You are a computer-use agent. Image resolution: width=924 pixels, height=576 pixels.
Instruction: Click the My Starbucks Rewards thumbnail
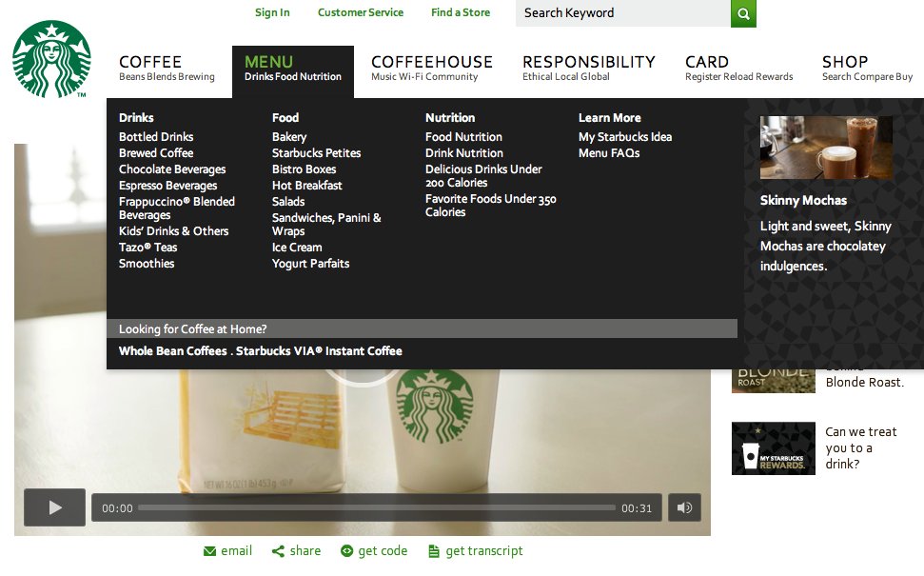tap(773, 447)
